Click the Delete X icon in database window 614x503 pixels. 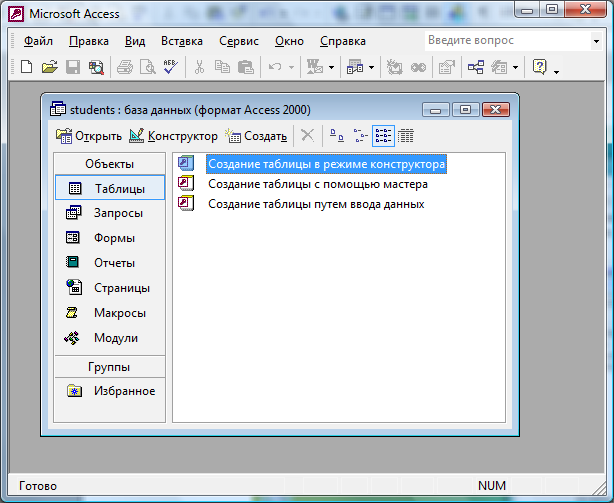(307, 136)
